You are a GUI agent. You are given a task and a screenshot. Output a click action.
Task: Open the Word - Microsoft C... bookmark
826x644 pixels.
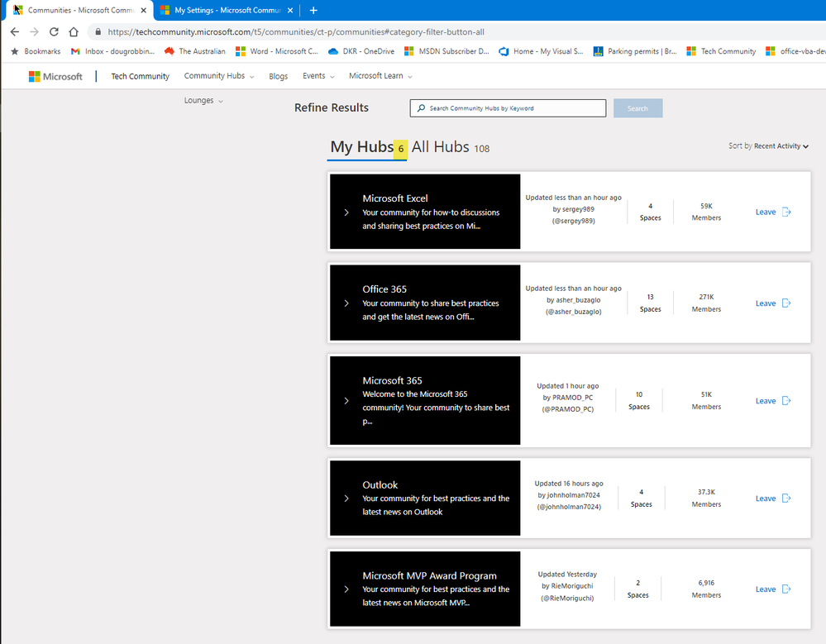pos(277,51)
